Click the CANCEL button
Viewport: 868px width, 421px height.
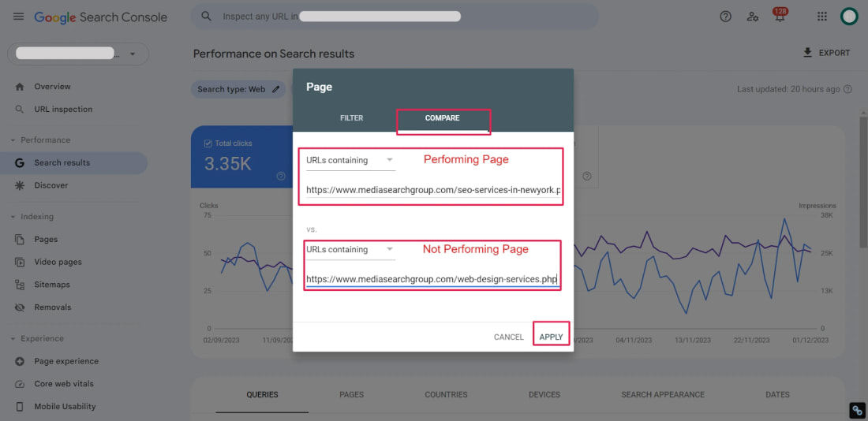point(509,337)
